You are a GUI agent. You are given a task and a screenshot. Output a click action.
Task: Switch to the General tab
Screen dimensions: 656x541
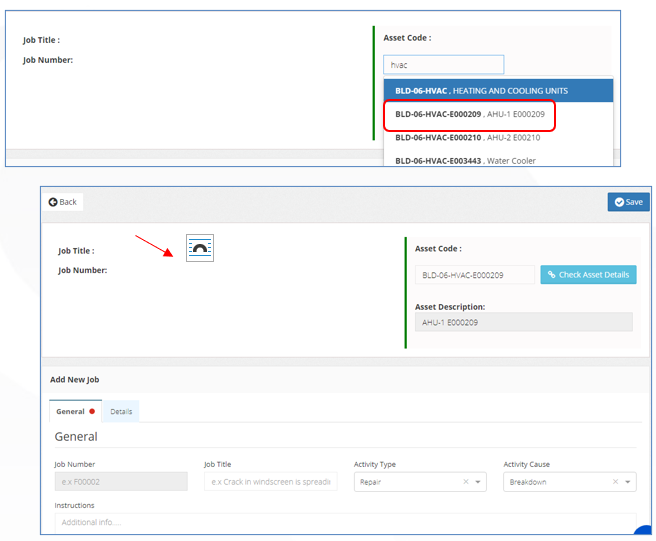[75, 412]
